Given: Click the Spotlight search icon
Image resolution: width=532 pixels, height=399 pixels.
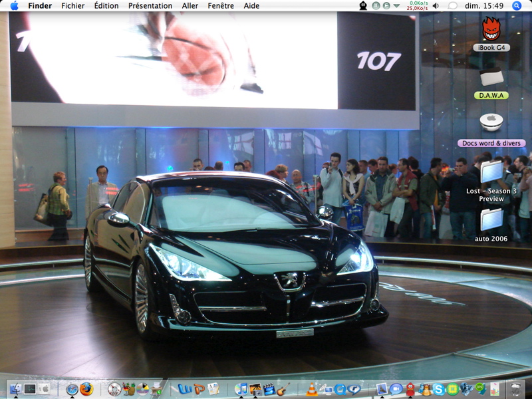Looking at the screenshot, I should (517, 5).
